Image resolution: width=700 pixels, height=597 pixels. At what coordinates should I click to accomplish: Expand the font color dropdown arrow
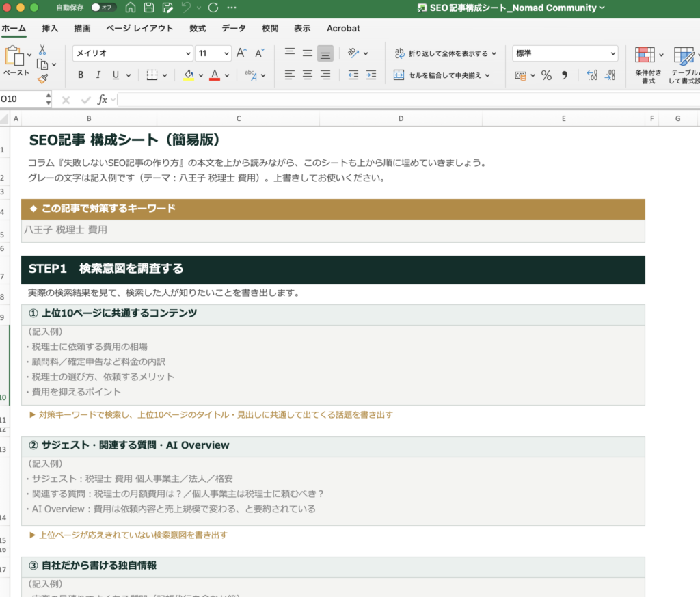tap(227, 75)
